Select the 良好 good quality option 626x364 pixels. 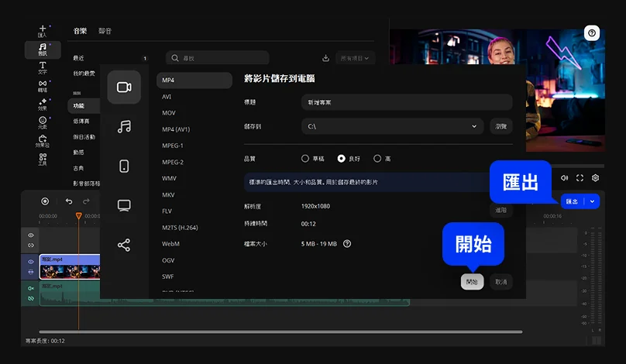tap(349, 159)
